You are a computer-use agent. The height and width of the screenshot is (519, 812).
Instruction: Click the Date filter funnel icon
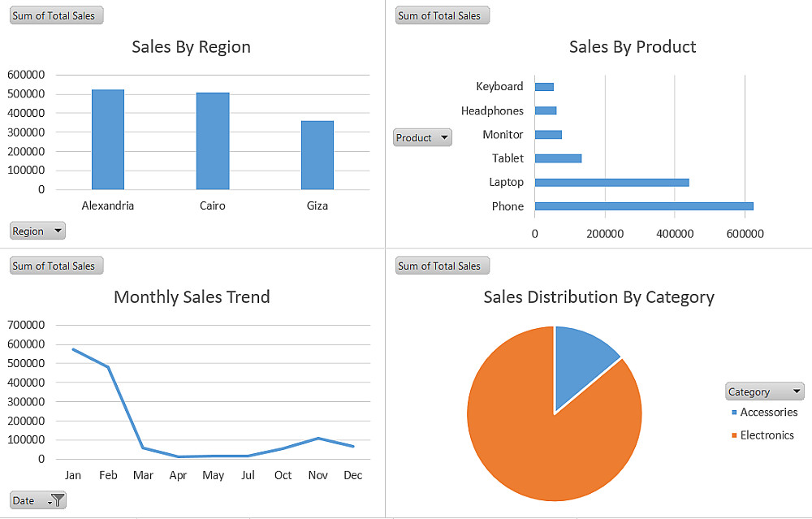pyautogui.click(x=57, y=500)
